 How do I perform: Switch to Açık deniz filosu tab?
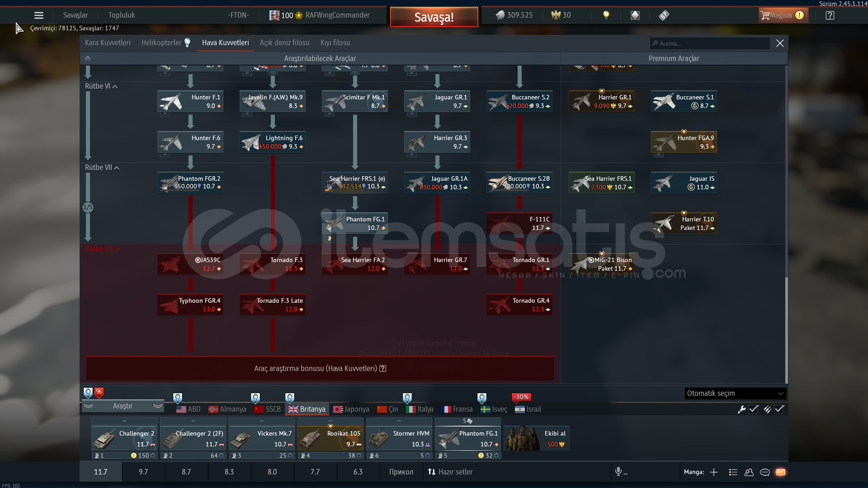(284, 43)
